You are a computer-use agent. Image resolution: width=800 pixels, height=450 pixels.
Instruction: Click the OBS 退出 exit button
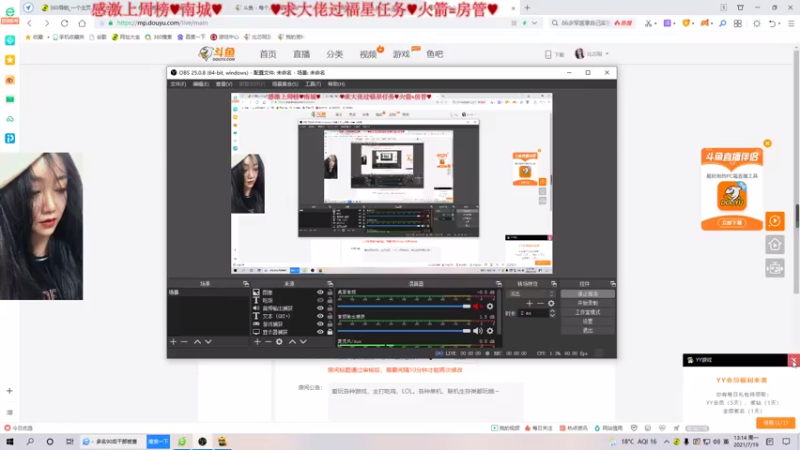coord(588,331)
